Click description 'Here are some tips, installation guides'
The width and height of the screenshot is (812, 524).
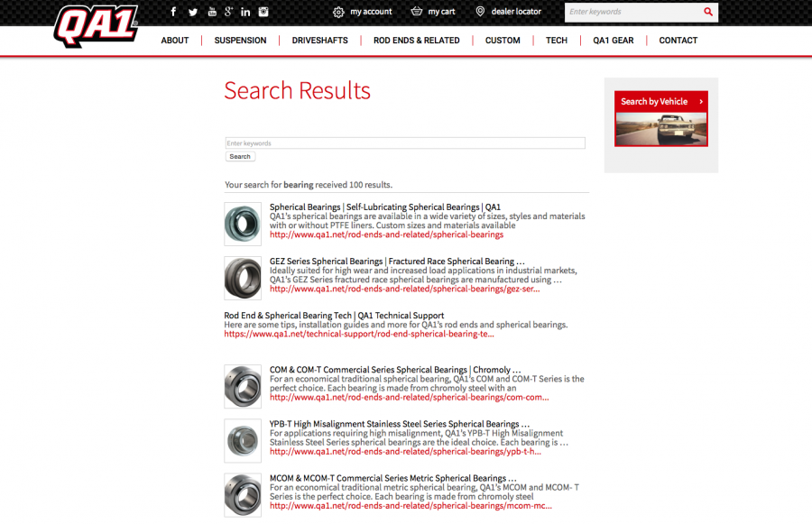tap(396, 325)
